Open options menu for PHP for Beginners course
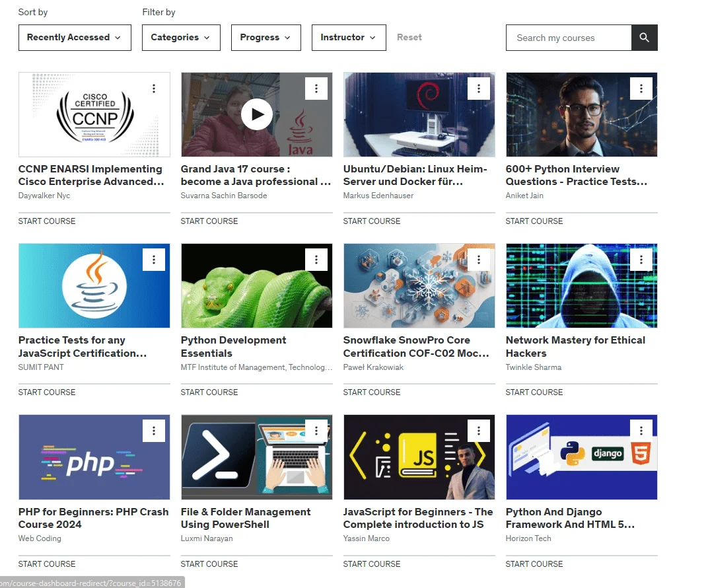The width and height of the screenshot is (708, 588). tap(153, 431)
